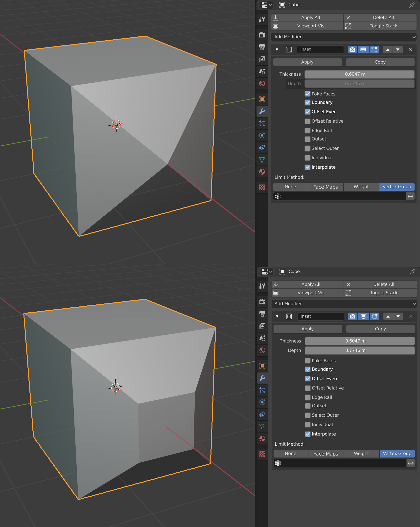
Task: Collapse the top Inset modifier panel
Action: [x=277, y=49]
